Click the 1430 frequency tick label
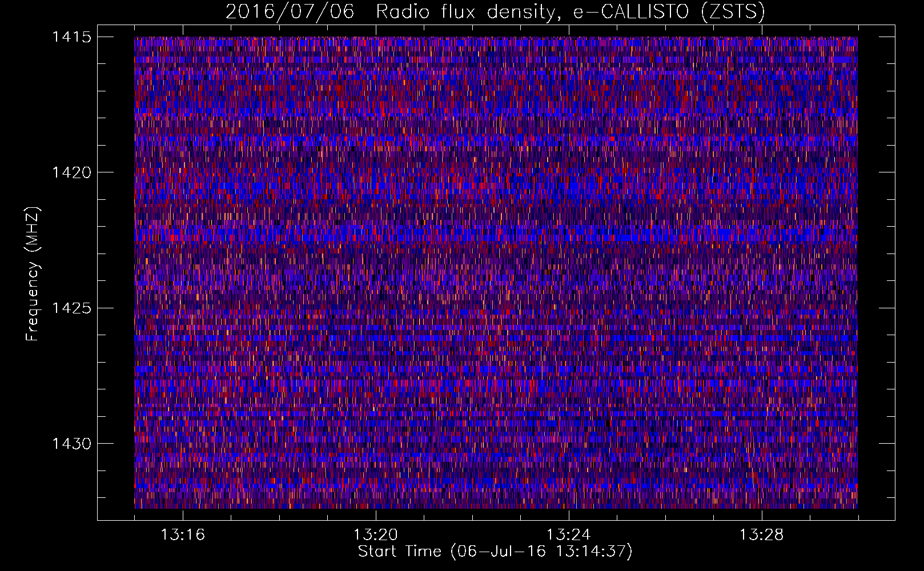 coord(72,444)
